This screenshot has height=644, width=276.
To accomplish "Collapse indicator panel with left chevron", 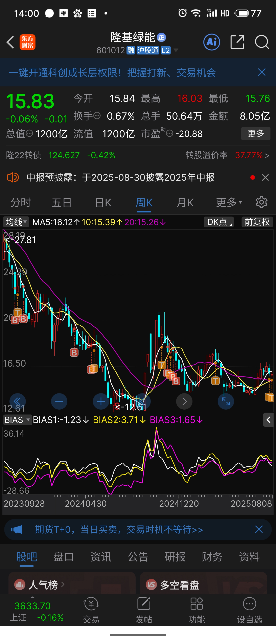I will [x=268, y=420].
